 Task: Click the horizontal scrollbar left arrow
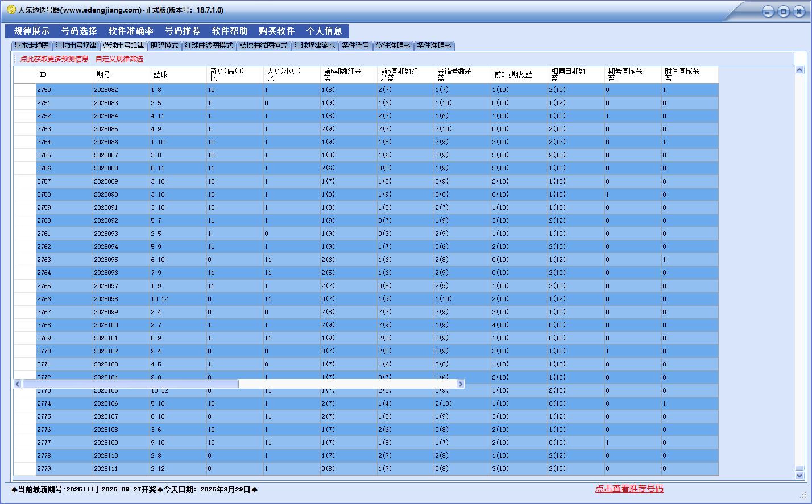[18, 384]
